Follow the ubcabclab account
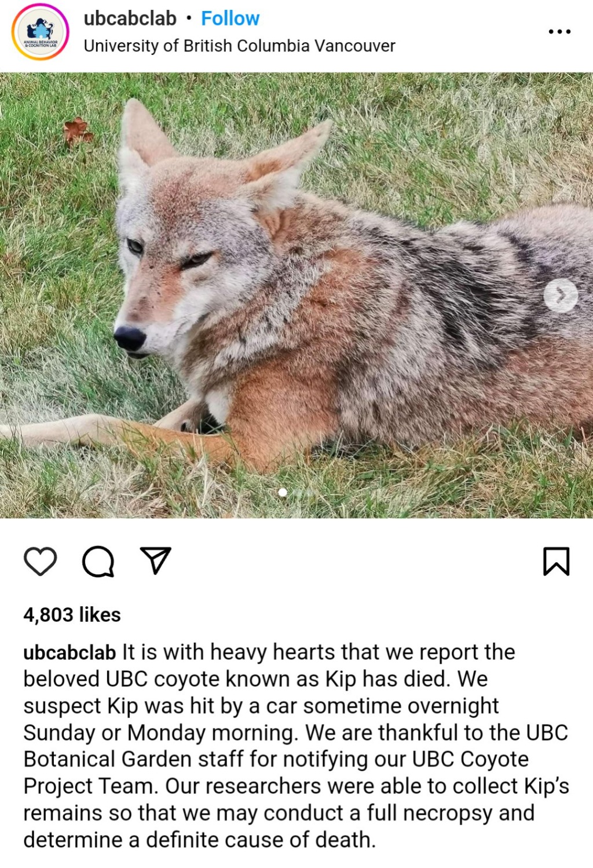The width and height of the screenshot is (593, 868). click(230, 19)
